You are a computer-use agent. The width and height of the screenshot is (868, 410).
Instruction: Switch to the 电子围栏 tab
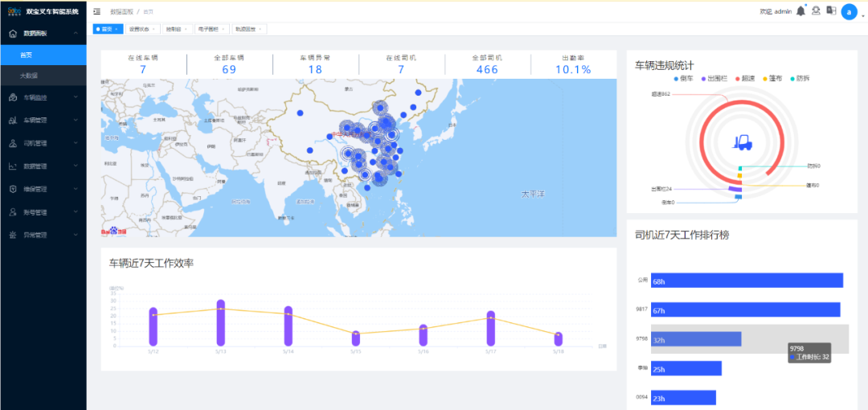pyautogui.click(x=211, y=29)
